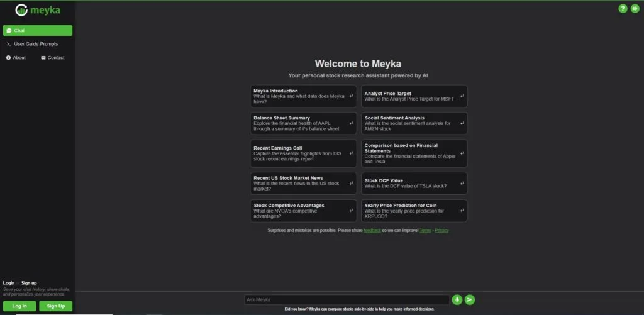The width and height of the screenshot is (644, 315).
Task: Click enter arrow on Recent US Stock Market News card
Action: (351, 183)
